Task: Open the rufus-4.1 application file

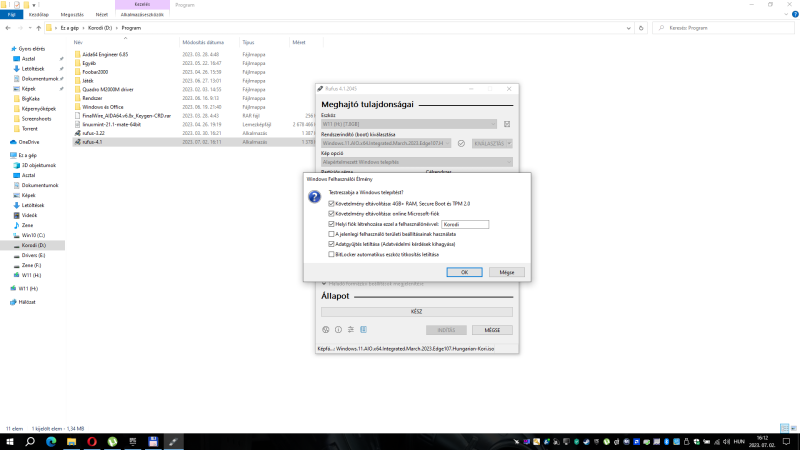Action: click(x=92, y=142)
